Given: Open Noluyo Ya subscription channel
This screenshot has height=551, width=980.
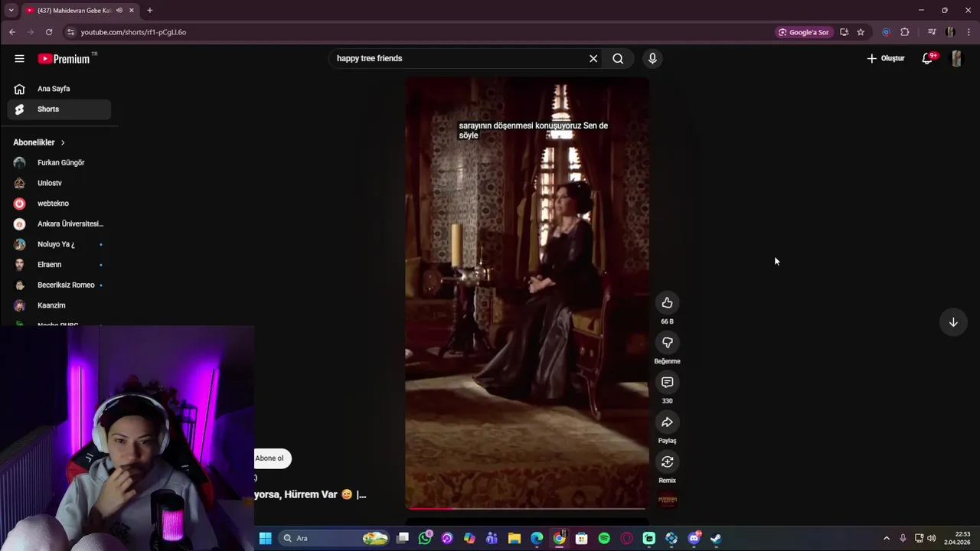Looking at the screenshot, I should (x=59, y=244).
